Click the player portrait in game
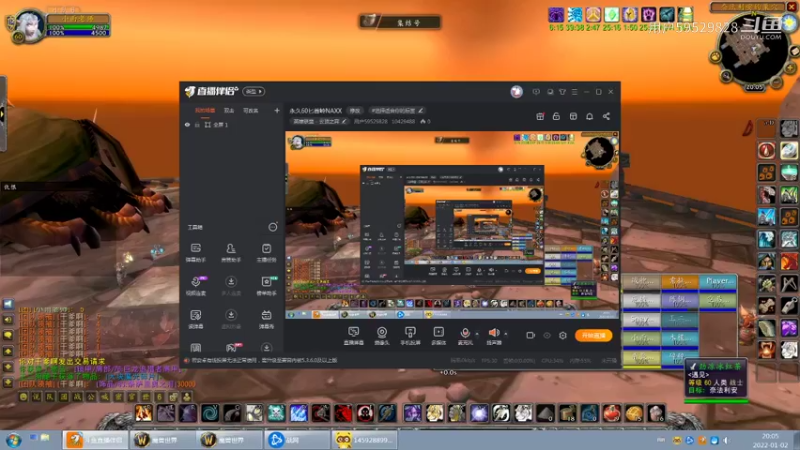Image resolution: width=800 pixels, height=450 pixels. (30, 25)
